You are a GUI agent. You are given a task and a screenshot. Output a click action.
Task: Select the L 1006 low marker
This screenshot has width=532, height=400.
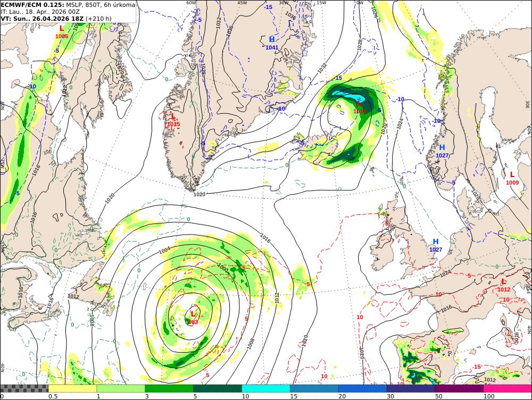[x=62, y=32]
